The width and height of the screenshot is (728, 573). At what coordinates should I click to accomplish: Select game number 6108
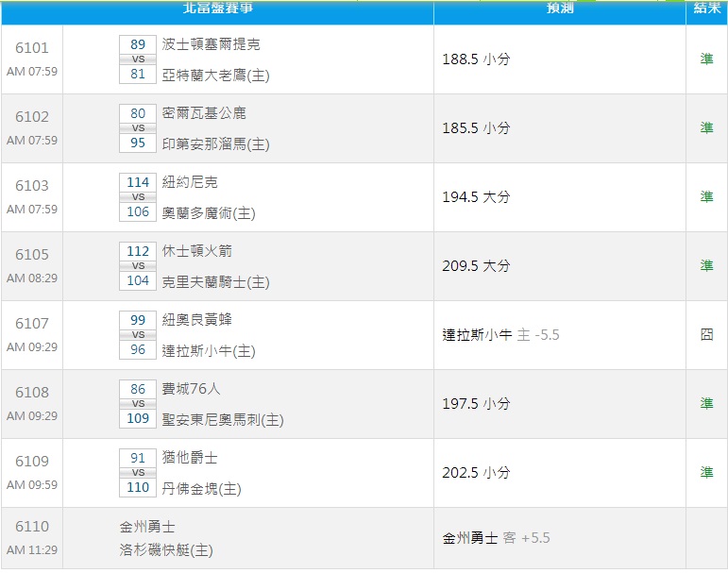click(x=32, y=393)
